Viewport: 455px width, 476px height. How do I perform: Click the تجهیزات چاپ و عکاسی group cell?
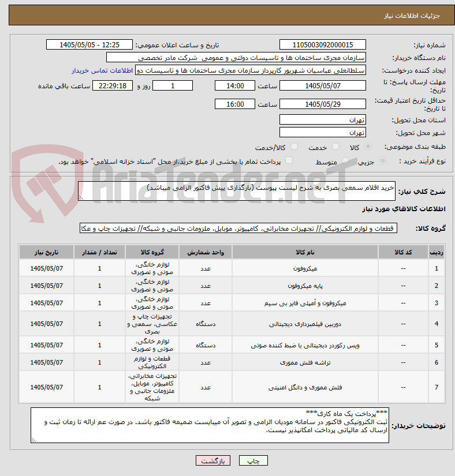pos(152,324)
